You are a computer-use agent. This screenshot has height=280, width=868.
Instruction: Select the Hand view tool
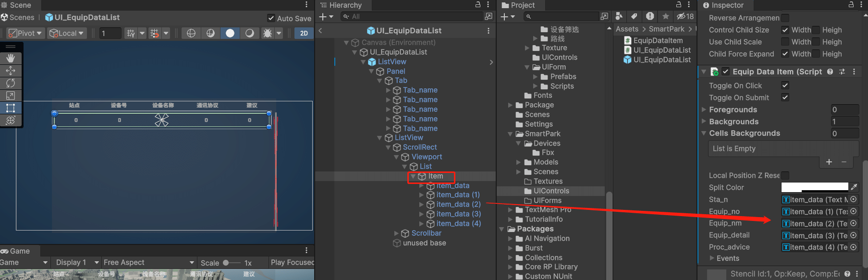point(11,58)
